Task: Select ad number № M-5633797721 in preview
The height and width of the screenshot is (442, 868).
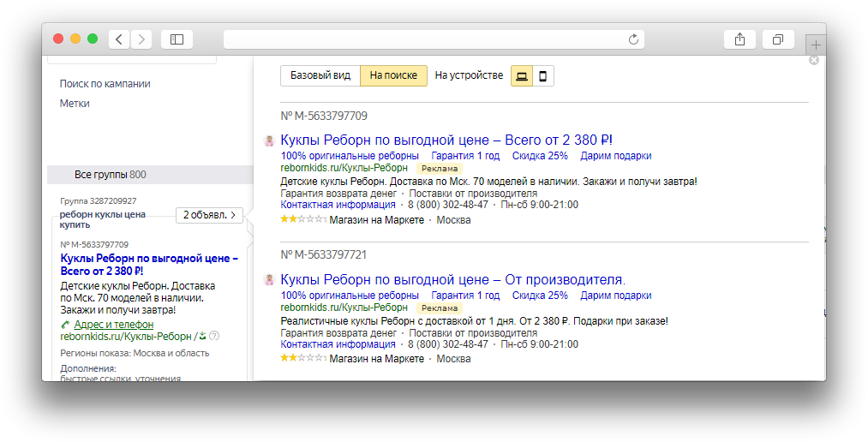Action: click(324, 255)
